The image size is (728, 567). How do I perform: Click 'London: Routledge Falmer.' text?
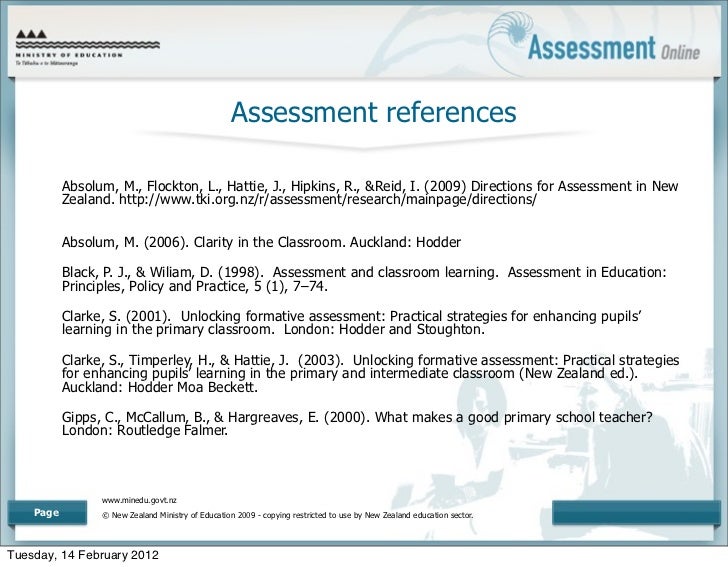click(145, 430)
